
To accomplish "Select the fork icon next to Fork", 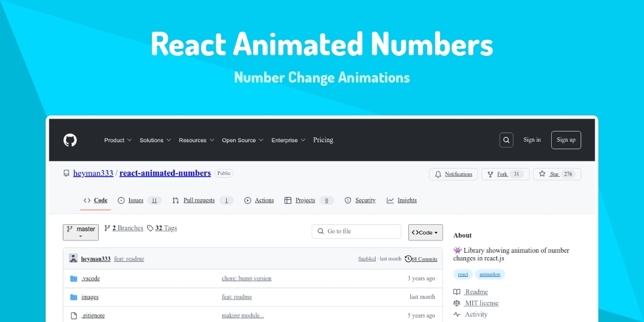I will click(490, 174).
